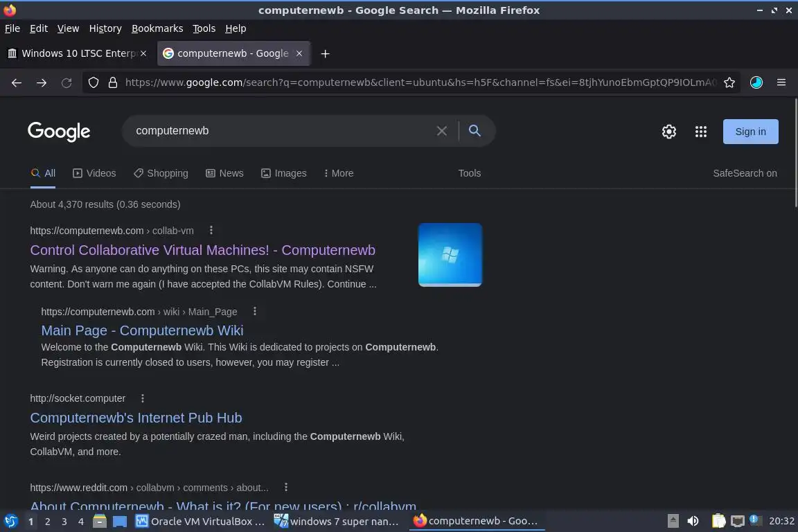
Task: Open the Help menu
Action: coord(236,28)
